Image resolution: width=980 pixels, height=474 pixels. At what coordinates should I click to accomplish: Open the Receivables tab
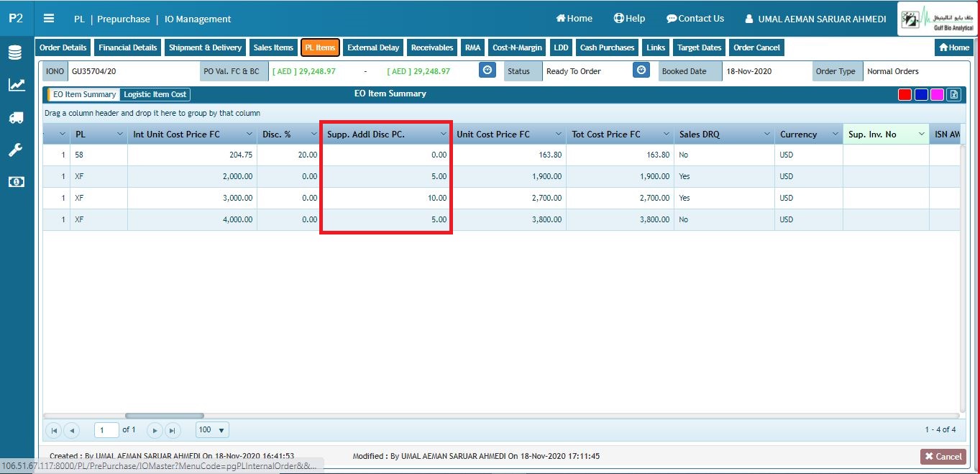click(x=432, y=47)
